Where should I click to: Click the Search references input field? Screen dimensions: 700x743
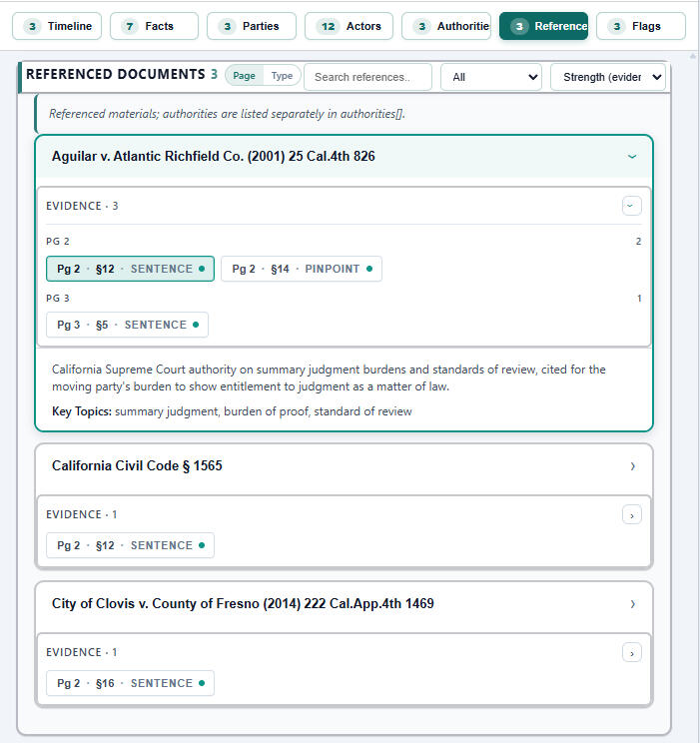(x=367, y=77)
